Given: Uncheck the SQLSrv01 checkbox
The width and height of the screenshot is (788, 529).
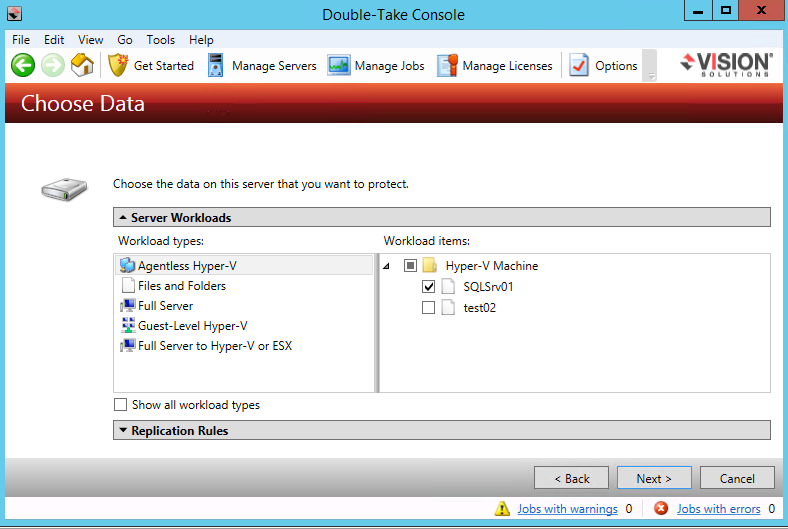Looking at the screenshot, I should [428, 286].
